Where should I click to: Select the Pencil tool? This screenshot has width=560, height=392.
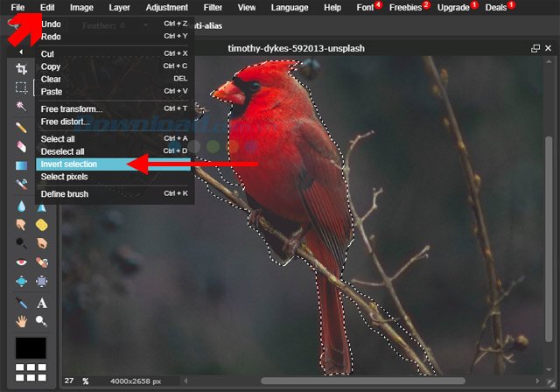tap(21, 128)
